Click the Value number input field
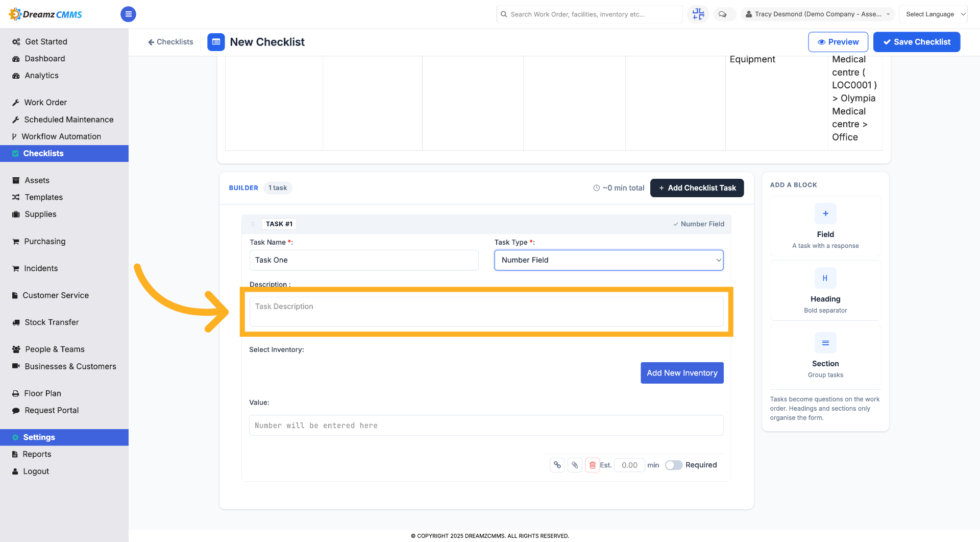This screenshot has height=542, width=980. point(486,426)
